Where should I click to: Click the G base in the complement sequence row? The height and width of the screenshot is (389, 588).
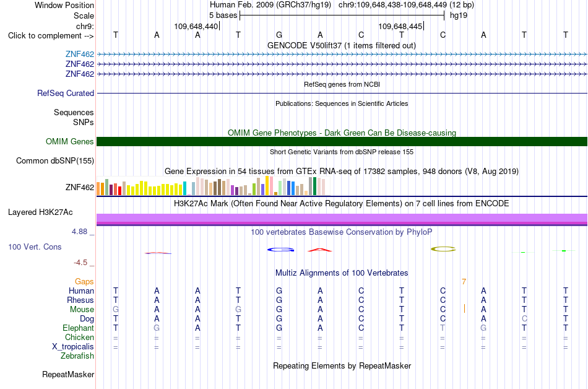[279, 35]
